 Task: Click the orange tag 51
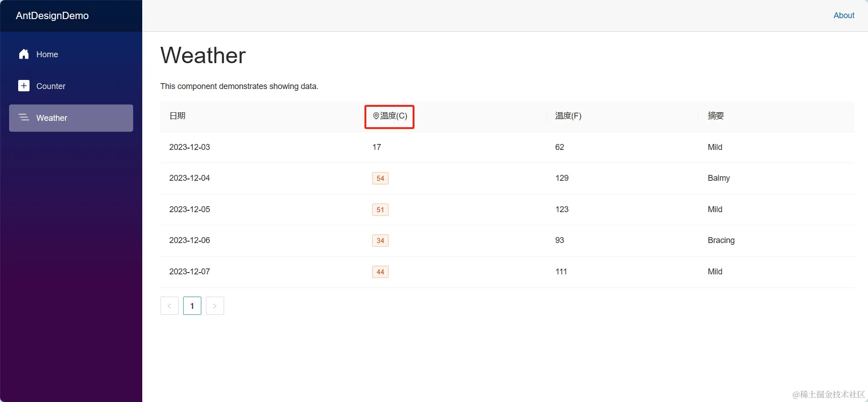click(x=380, y=209)
